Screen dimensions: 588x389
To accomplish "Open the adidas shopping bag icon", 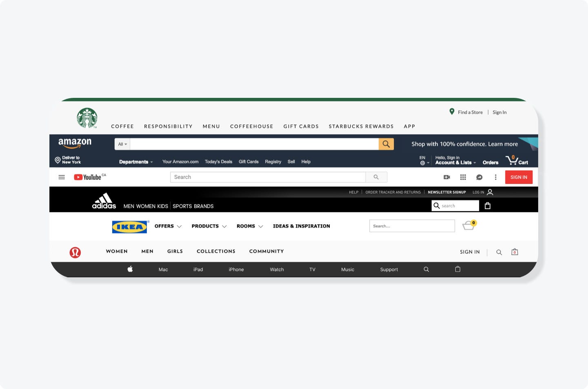I will tap(488, 206).
